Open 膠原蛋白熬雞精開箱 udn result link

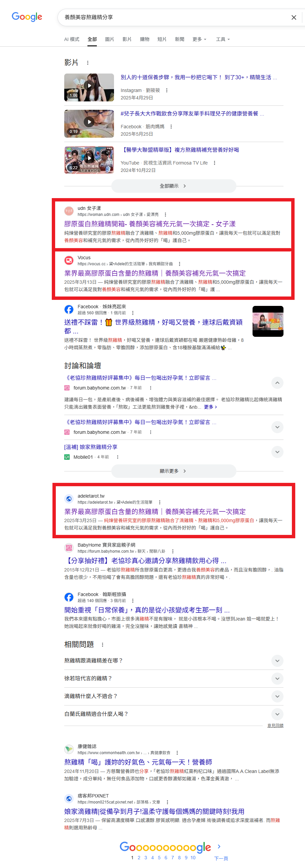[150, 224]
